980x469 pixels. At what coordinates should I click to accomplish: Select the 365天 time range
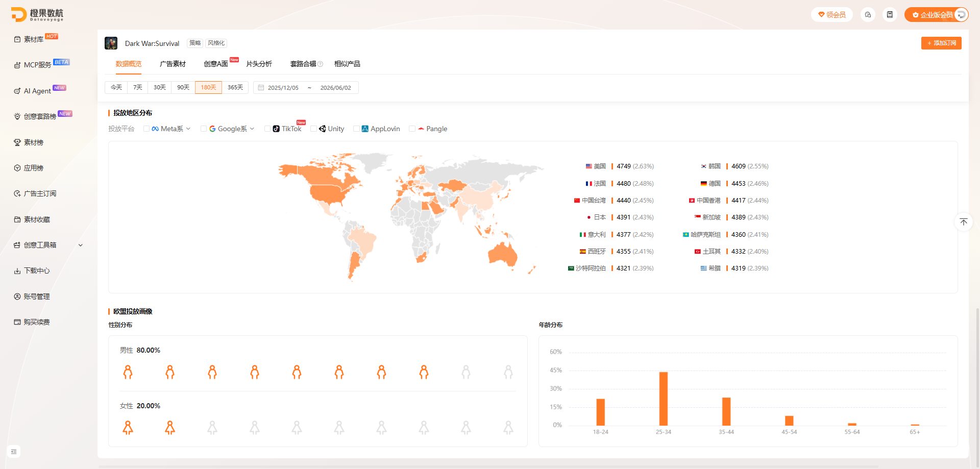click(x=235, y=88)
